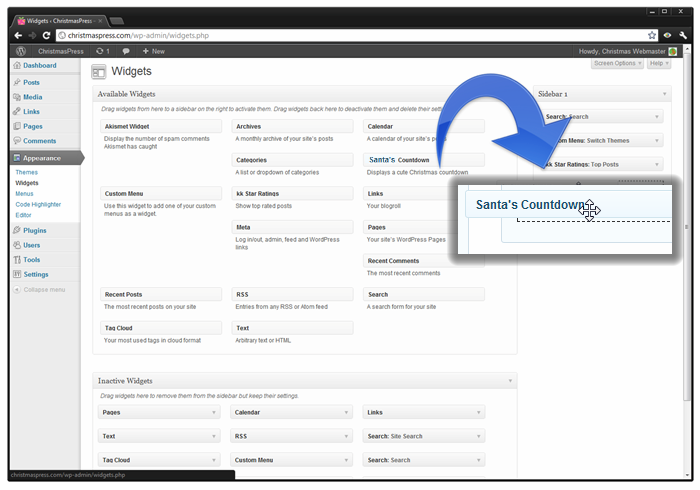Click the Tools icon in sidebar
Image resolution: width=700 pixels, height=490 pixels.
tap(17, 260)
